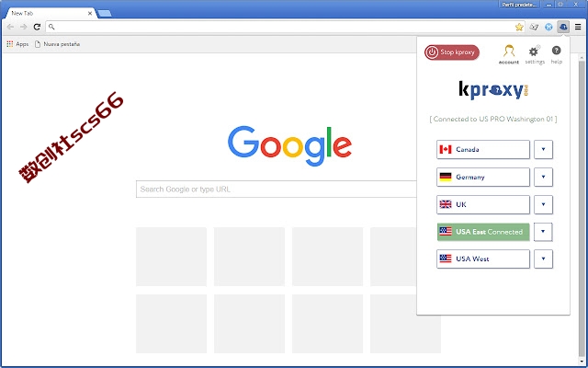Click the Connected to US PRO Washington 01 text
This screenshot has height=368, width=588.
tap(493, 119)
